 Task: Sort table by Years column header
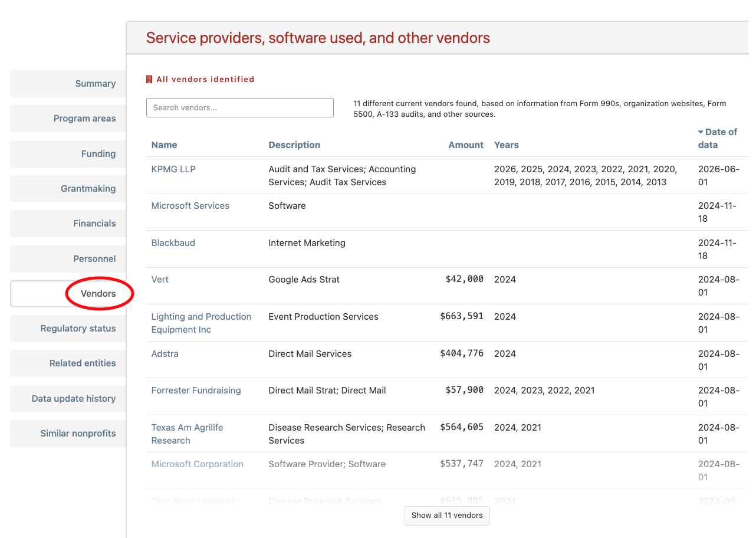click(x=507, y=145)
